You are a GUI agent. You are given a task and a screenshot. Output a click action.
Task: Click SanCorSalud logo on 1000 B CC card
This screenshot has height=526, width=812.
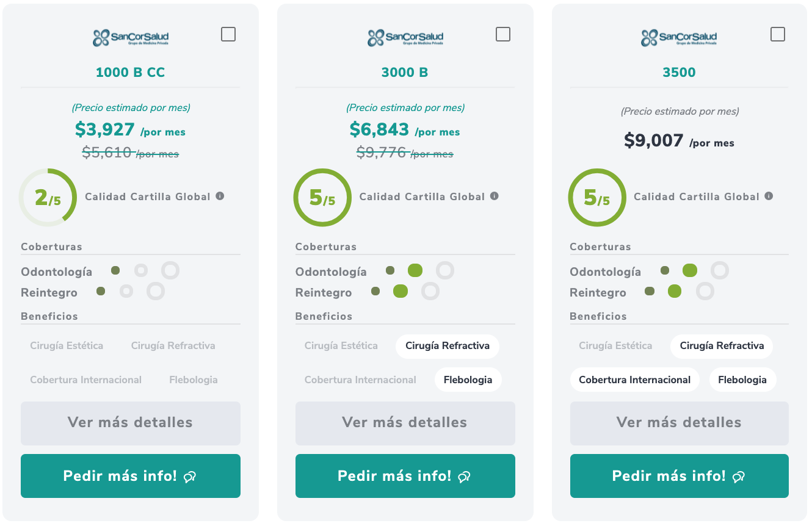[x=131, y=38]
